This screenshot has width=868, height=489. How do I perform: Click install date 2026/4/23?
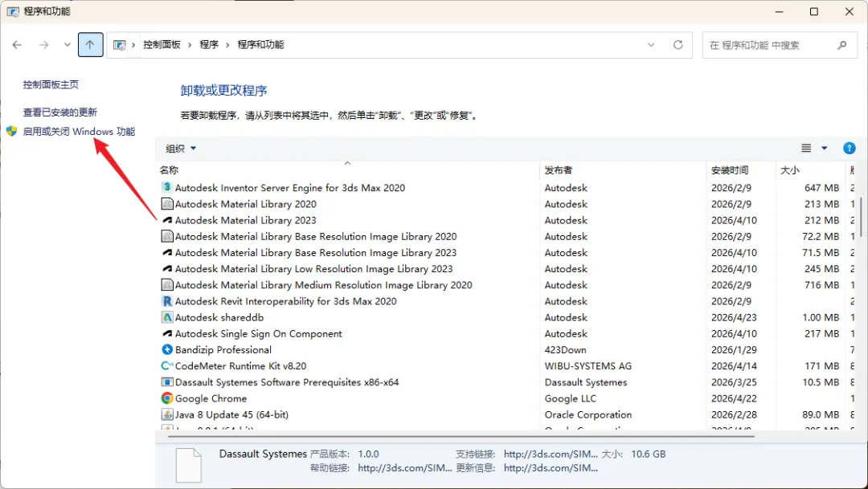(734, 317)
